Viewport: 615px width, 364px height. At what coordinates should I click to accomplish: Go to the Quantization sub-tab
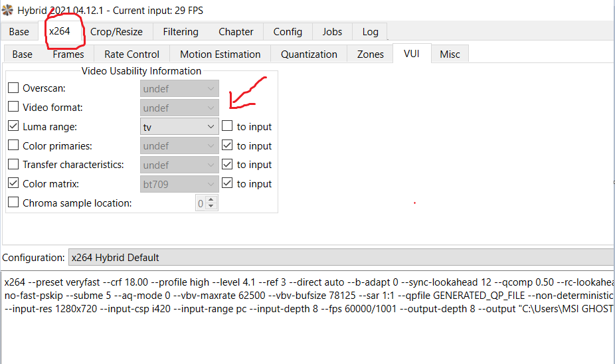point(309,54)
